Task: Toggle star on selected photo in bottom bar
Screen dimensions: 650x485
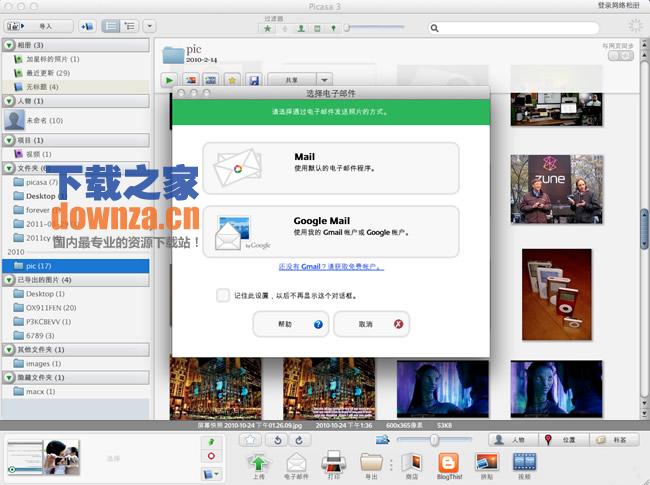Action: [x=250, y=440]
